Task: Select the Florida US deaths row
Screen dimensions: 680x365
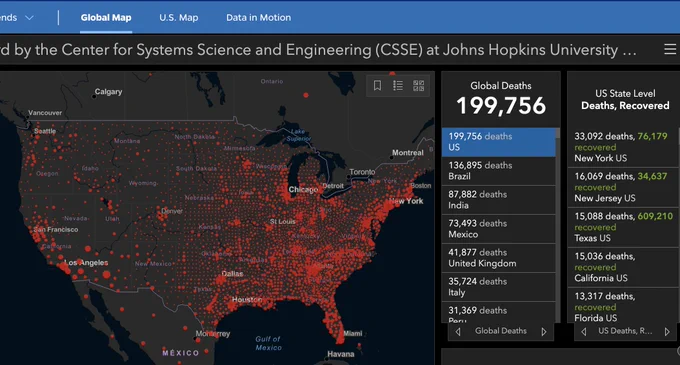Action: (623, 306)
